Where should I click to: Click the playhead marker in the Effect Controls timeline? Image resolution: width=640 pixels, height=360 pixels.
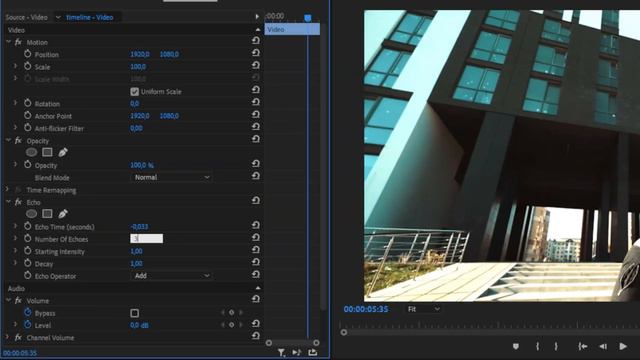308,18
